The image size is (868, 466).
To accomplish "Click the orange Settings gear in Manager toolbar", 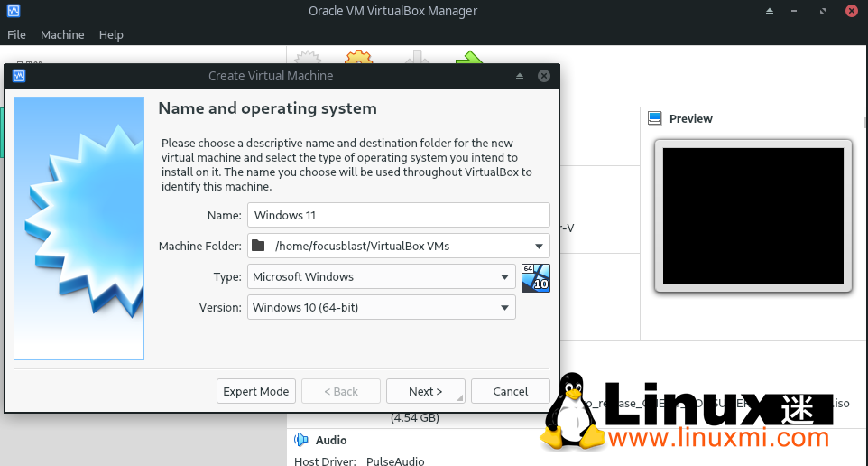I will pos(359,57).
